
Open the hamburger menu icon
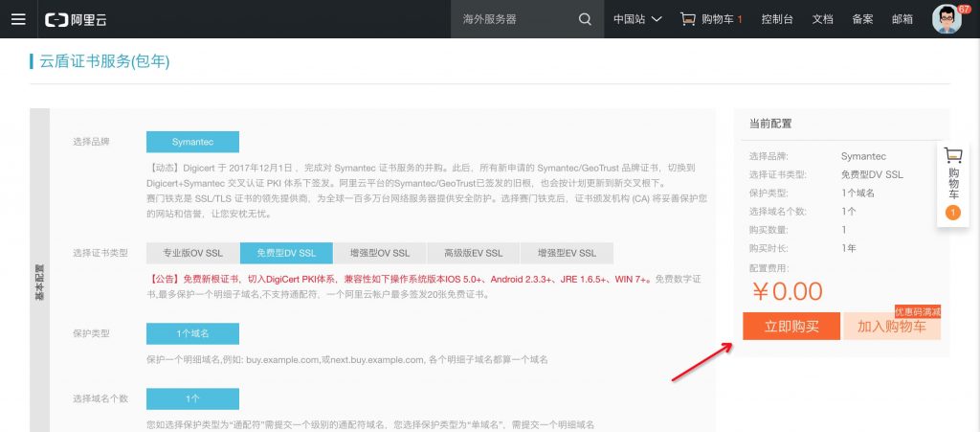[19, 19]
